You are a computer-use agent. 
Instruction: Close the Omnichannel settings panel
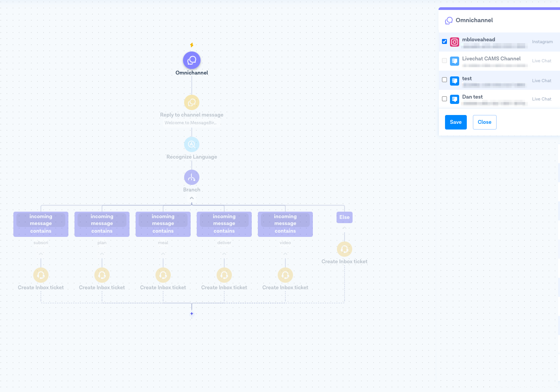pyautogui.click(x=484, y=122)
